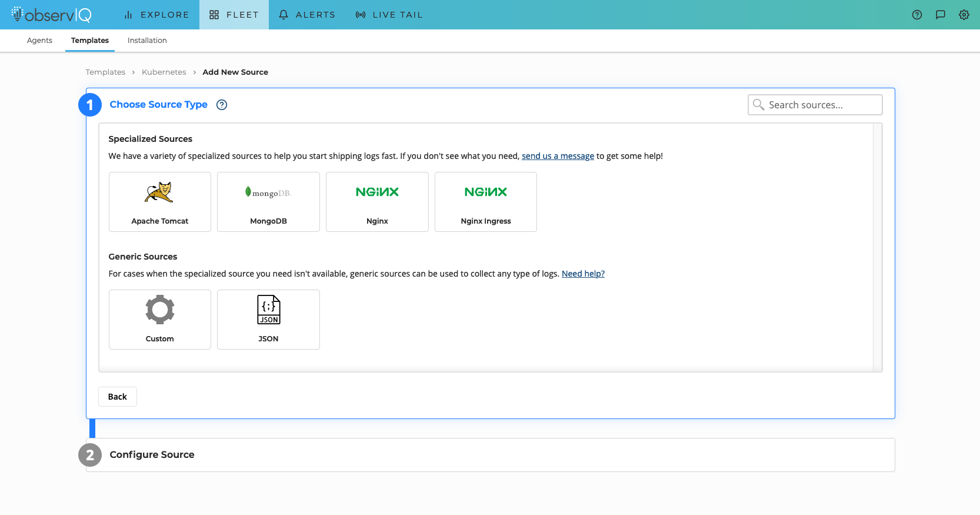Click the Alerts bell icon
The height and width of the screenshot is (515, 980).
coord(284,15)
